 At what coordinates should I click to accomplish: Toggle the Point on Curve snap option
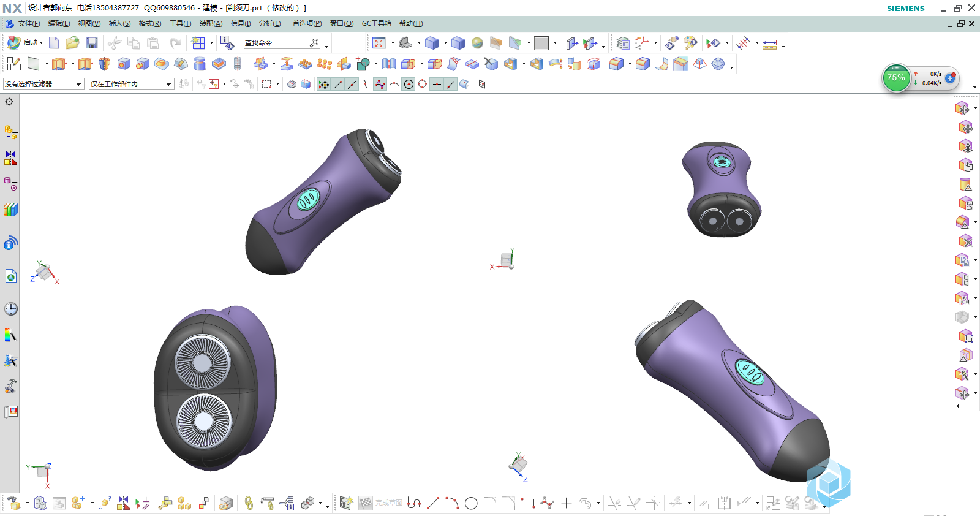click(x=451, y=84)
